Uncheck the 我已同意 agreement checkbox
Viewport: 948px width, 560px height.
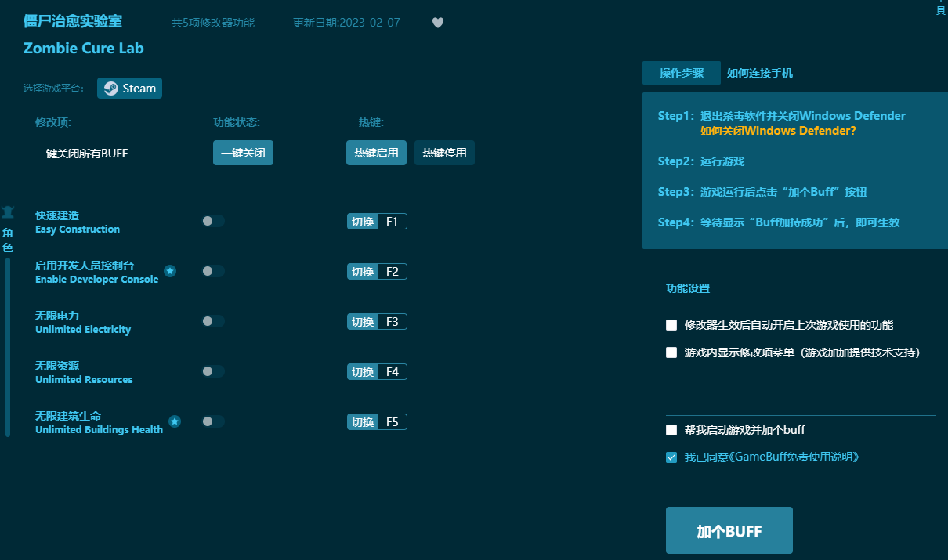tap(671, 457)
